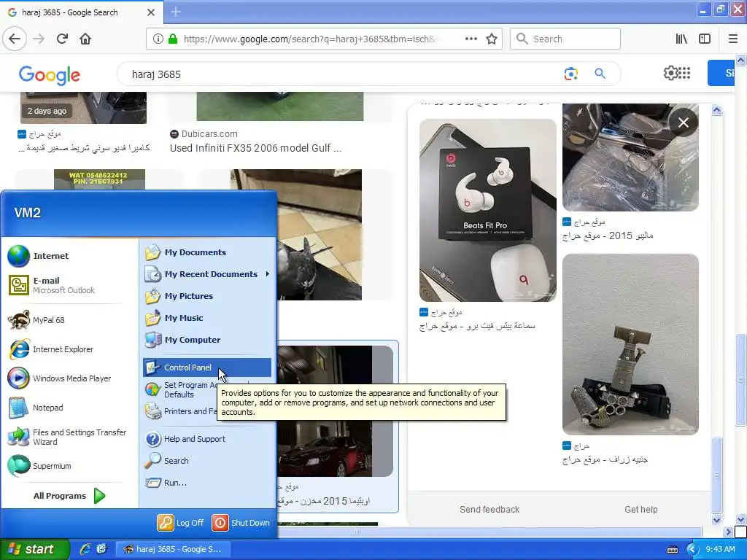This screenshot has height=560, width=747.
Task: Show site information icon in address bar
Action: [158, 39]
